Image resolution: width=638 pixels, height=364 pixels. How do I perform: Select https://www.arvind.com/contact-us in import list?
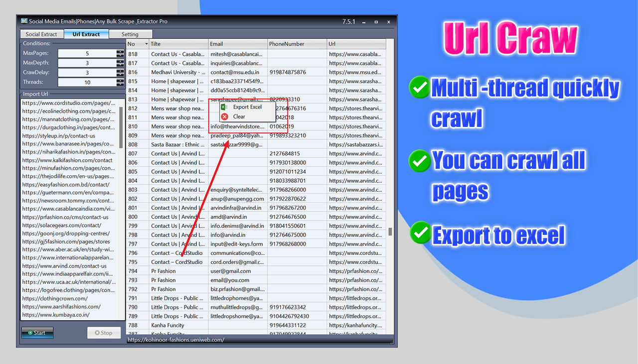coord(64,266)
